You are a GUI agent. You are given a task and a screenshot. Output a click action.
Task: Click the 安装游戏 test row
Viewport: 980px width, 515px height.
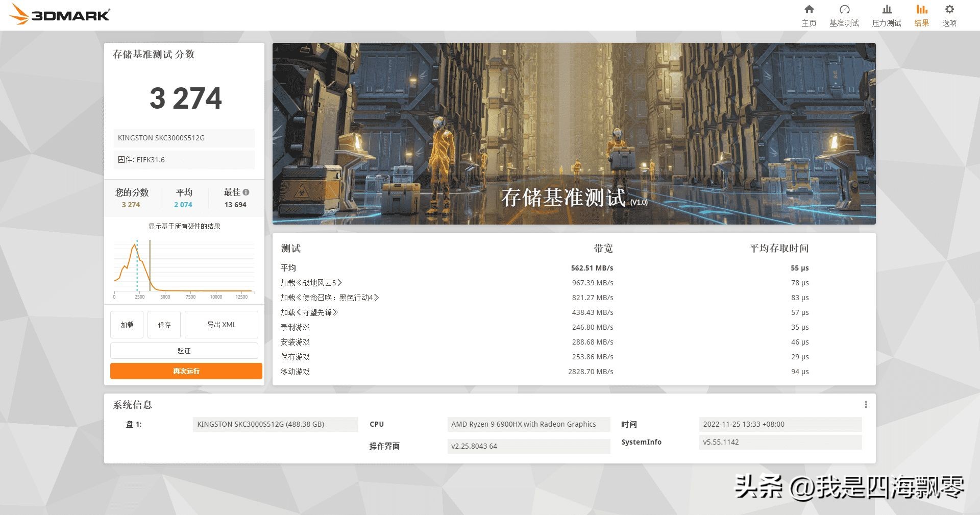point(574,342)
